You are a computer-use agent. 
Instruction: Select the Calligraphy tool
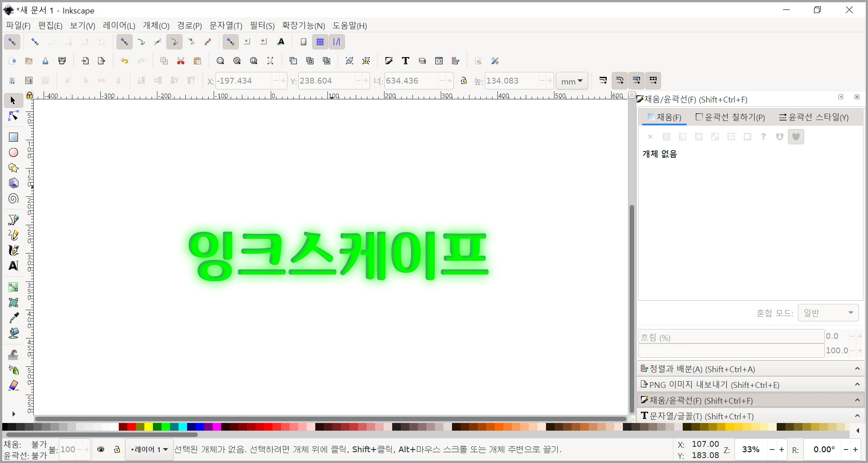(x=13, y=250)
